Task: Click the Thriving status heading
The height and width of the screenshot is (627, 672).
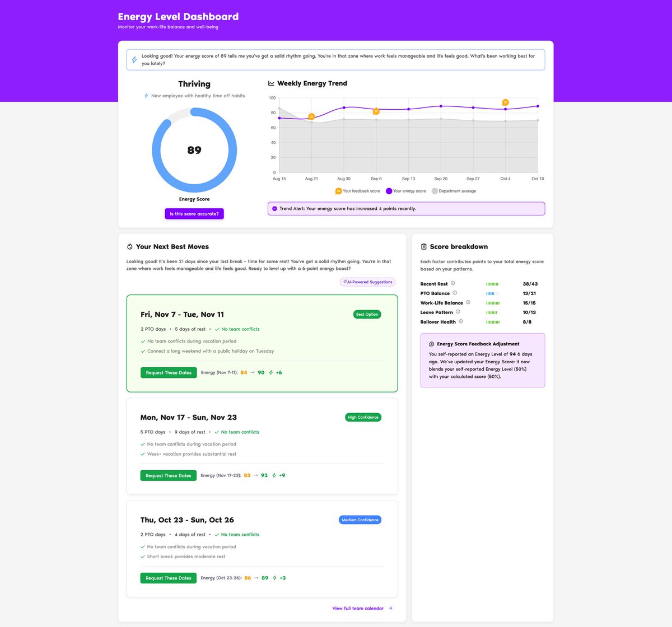Action: 194,84
